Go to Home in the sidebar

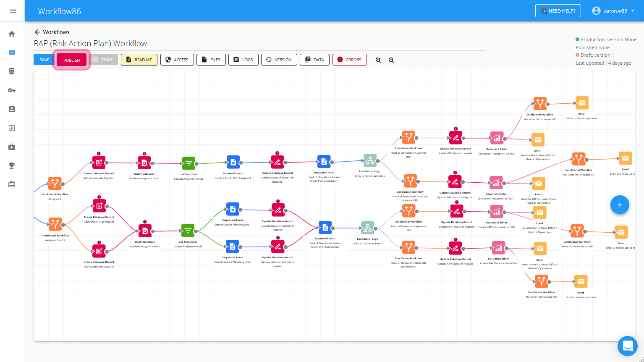12,34
